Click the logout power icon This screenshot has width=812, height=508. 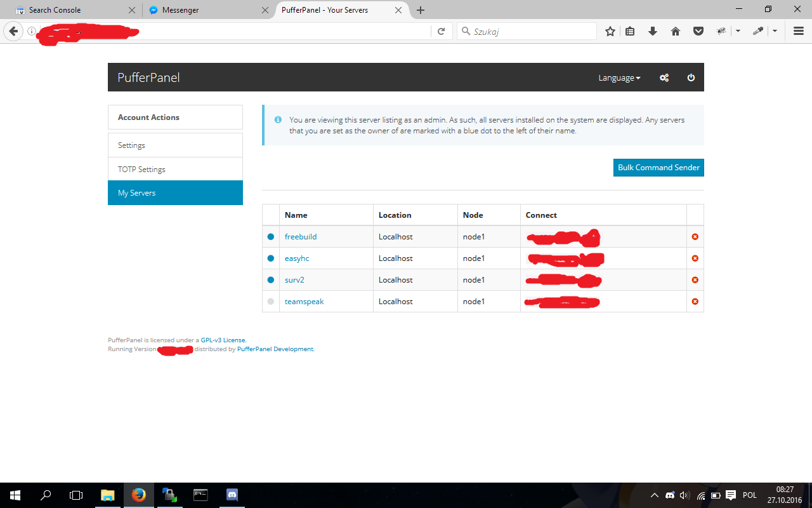coord(691,77)
